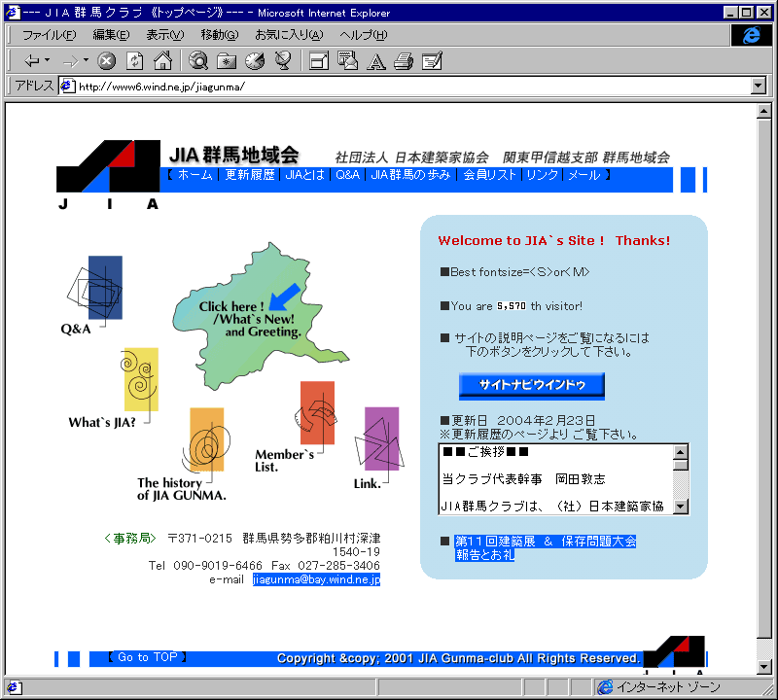Click the Internet Explorer logo throbber

[x=751, y=35]
